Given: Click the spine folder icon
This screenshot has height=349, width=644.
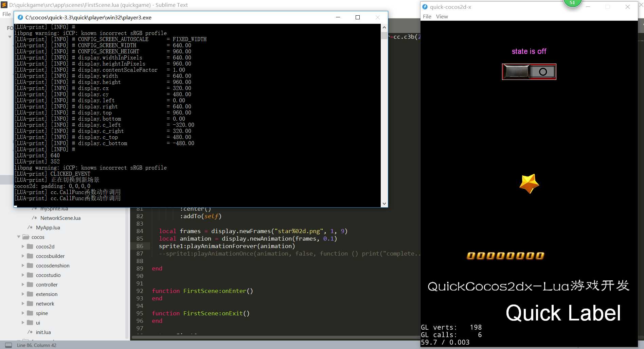Looking at the screenshot, I should [30, 313].
